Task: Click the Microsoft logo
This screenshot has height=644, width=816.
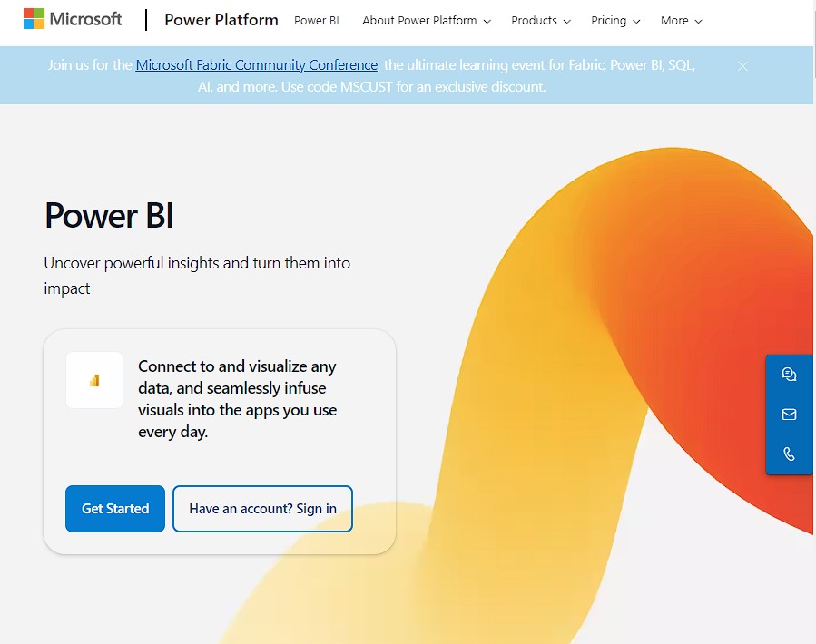Action: (x=73, y=19)
